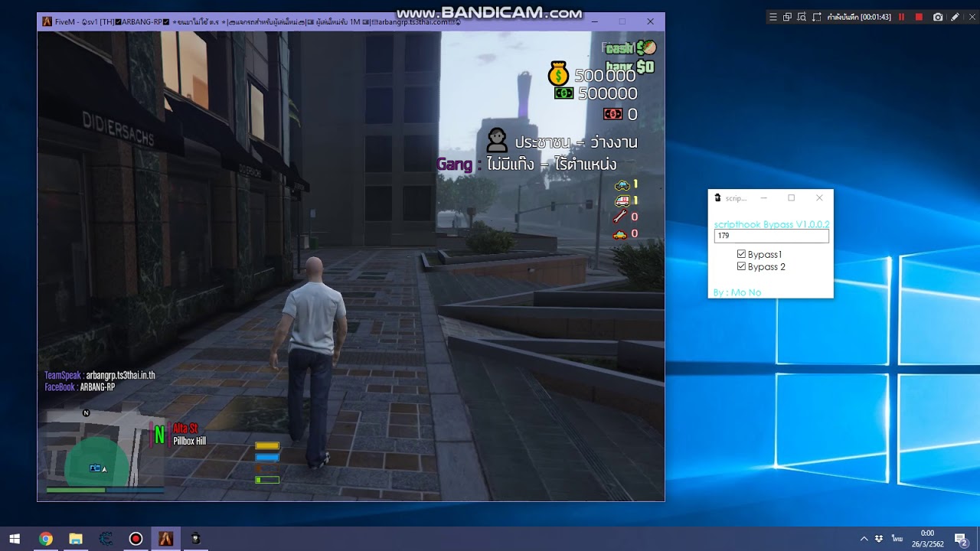Viewport: 980px width, 551px height.
Task: Minimize the scripthook bypass window
Action: coord(763,197)
